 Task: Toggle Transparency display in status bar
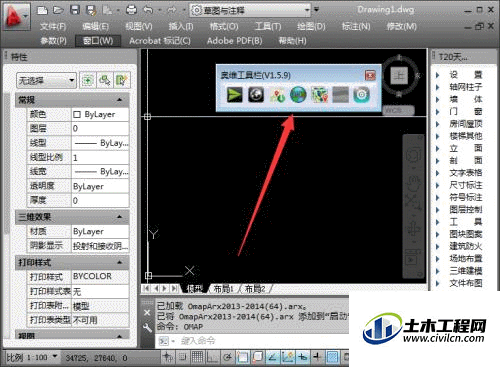332,357
